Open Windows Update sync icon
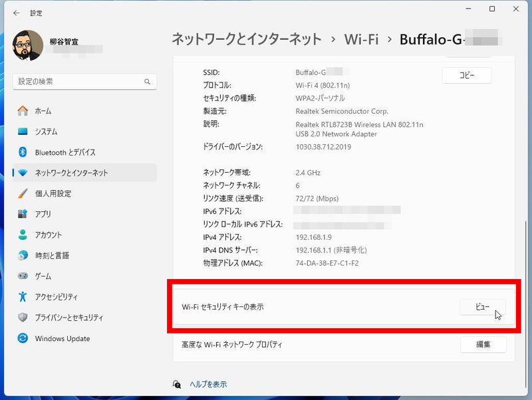The height and width of the screenshot is (400, 532). (23, 338)
